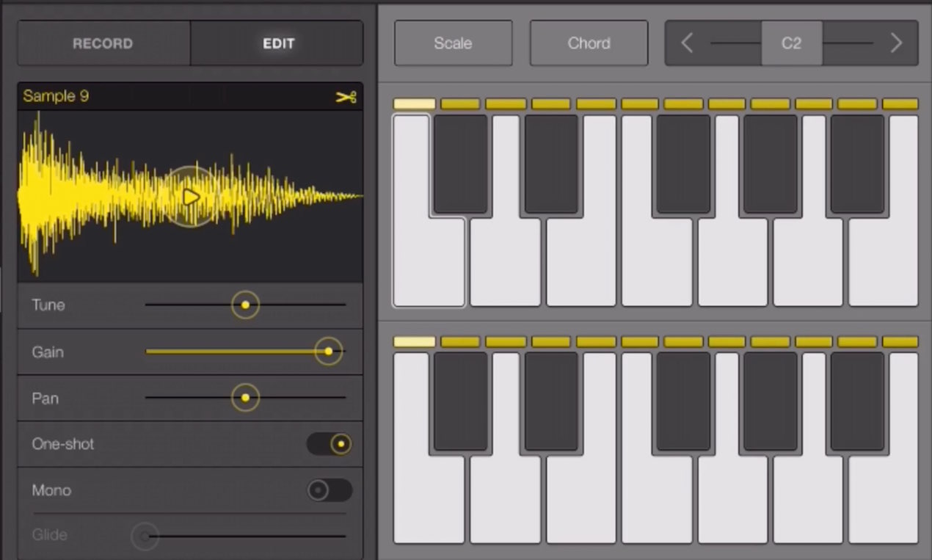Click the scissors trim icon

pos(346,97)
